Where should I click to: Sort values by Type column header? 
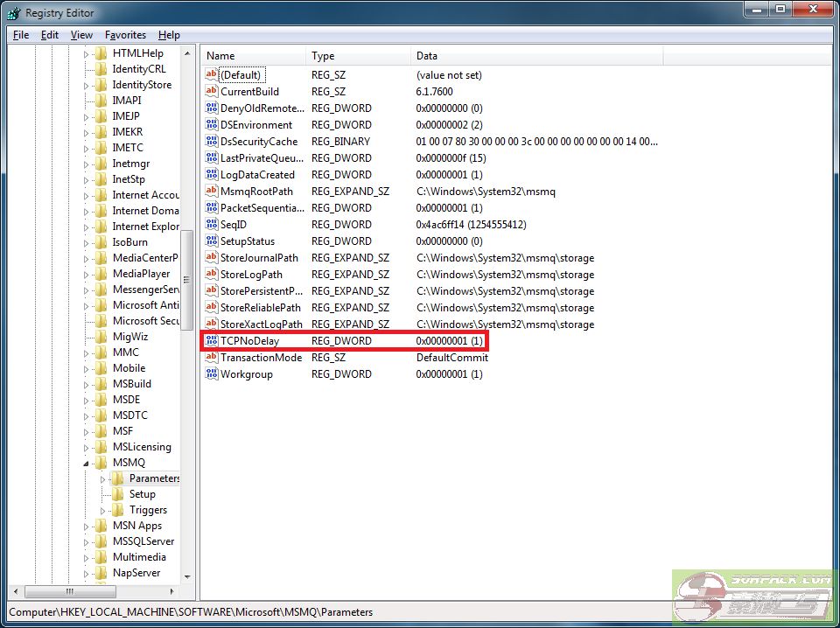point(358,56)
